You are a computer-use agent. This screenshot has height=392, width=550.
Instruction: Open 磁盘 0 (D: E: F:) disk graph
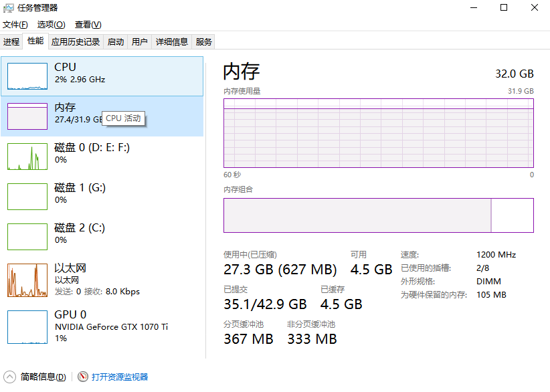27,157
